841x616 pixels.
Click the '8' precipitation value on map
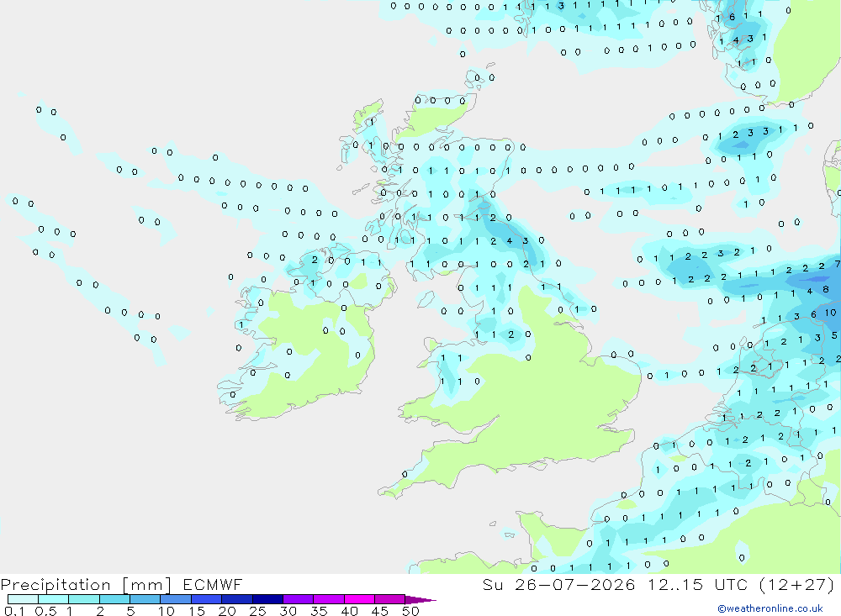click(826, 289)
